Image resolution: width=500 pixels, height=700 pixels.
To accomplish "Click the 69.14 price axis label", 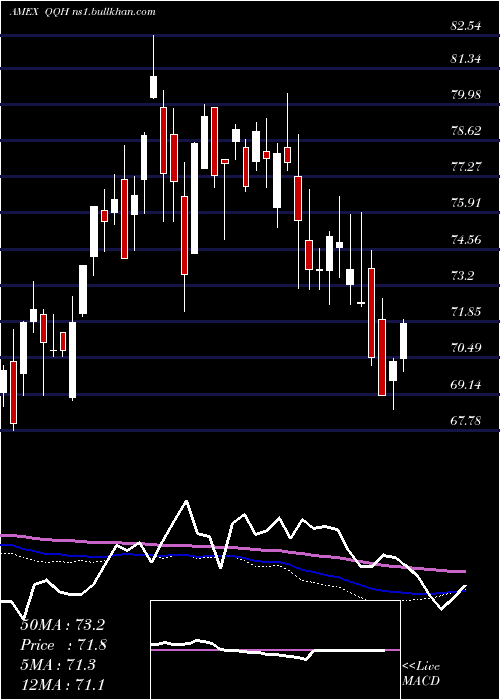I will 466,384.
